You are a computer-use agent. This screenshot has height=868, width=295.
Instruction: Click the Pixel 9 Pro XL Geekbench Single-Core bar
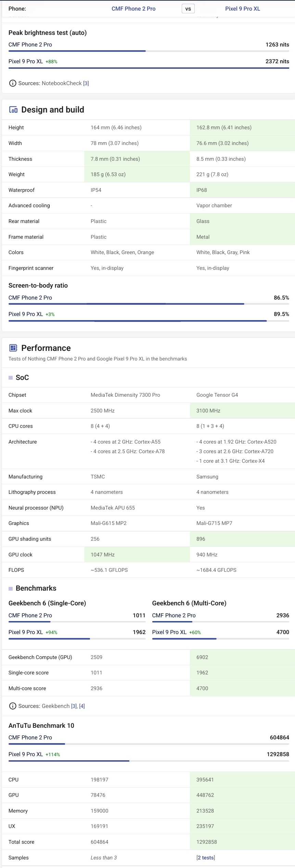pyautogui.click(x=77, y=639)
